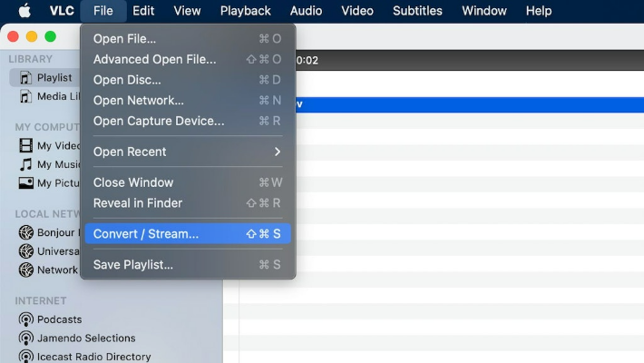Image resolution: width=644 pixels, height=363 pixels.
Task: Click the Universal Plug'n'Play icon
Action: pos(26,251)
